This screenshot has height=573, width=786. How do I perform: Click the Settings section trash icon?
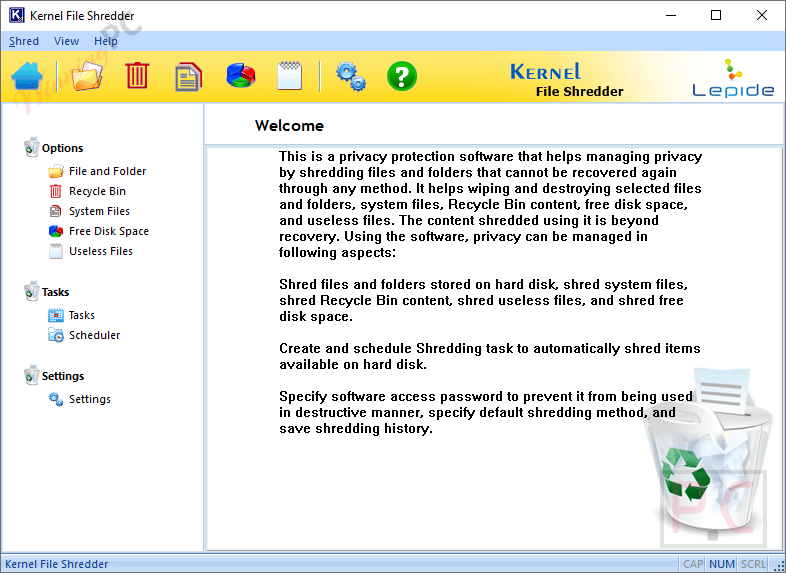pyautogui.click(x=31, y=375)
